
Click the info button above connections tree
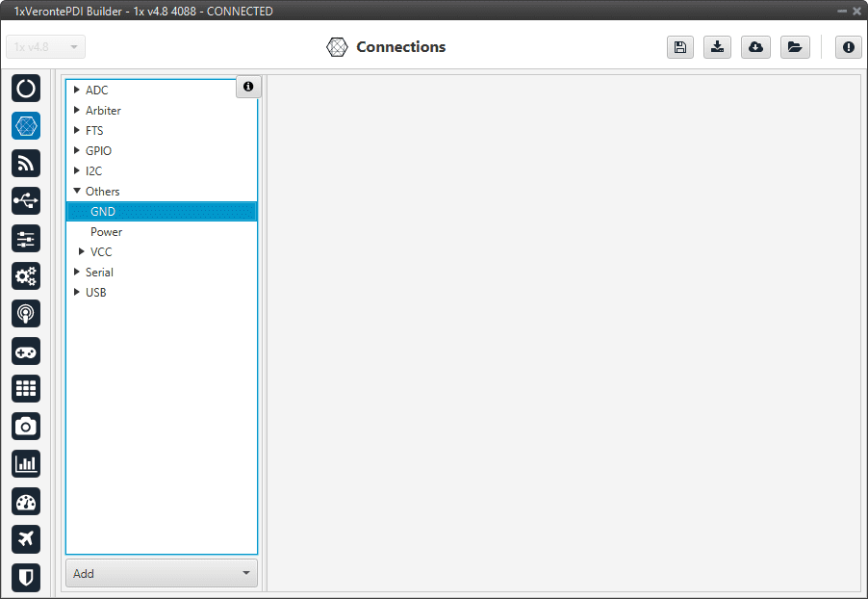tap(248, 87)
